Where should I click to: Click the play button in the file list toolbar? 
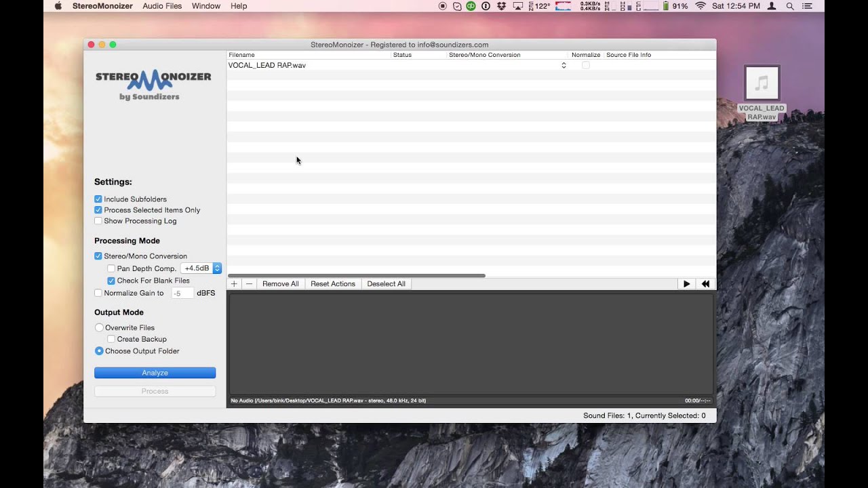686,284
